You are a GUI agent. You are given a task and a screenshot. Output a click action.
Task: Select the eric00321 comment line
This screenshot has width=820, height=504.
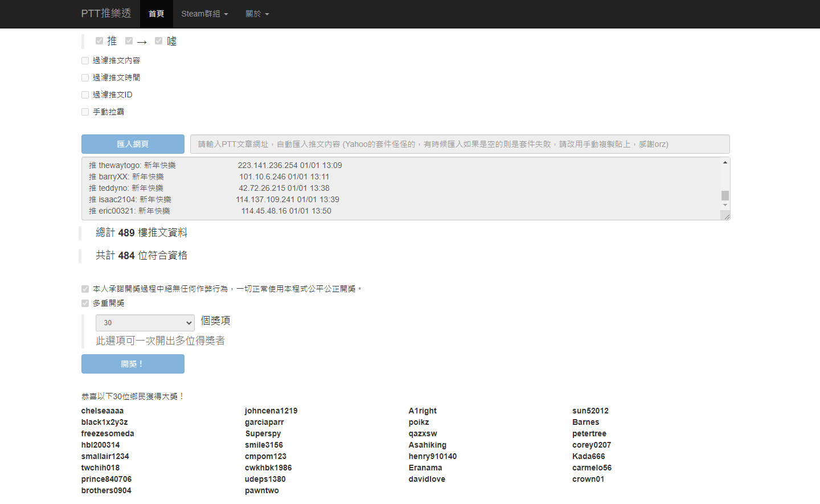(210, 211)
